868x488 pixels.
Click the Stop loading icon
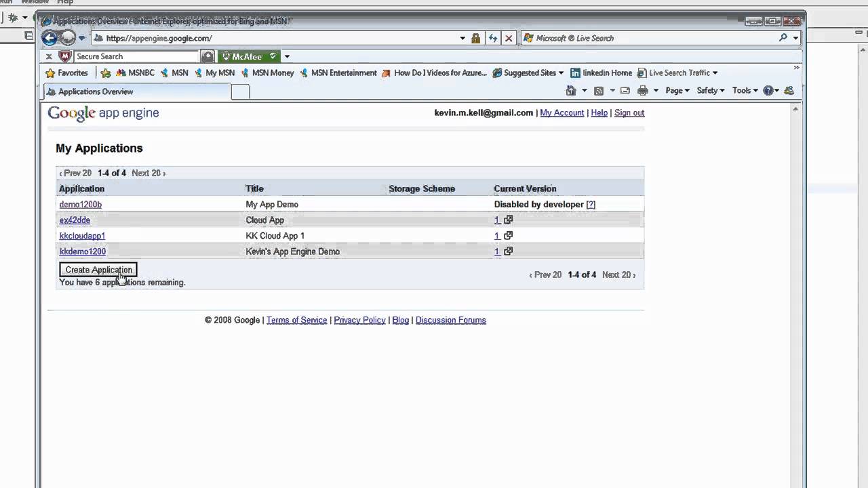click(509, 38)
